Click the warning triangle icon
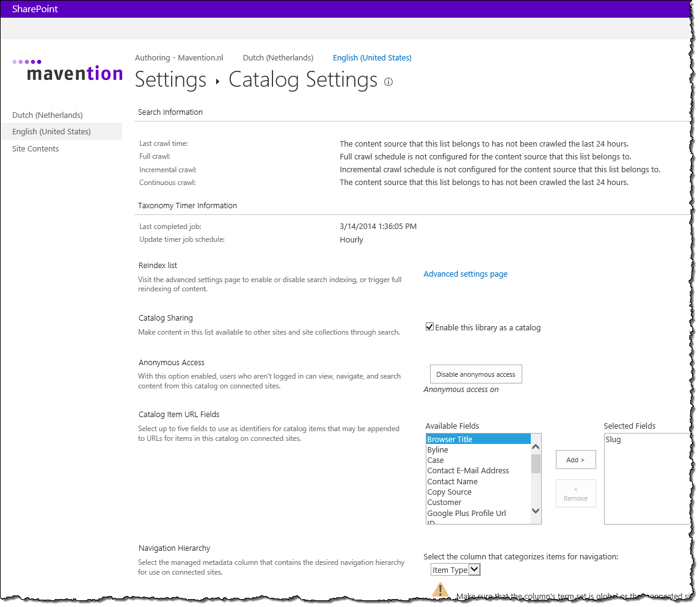 pyautogui.click(x=440, y=589)
